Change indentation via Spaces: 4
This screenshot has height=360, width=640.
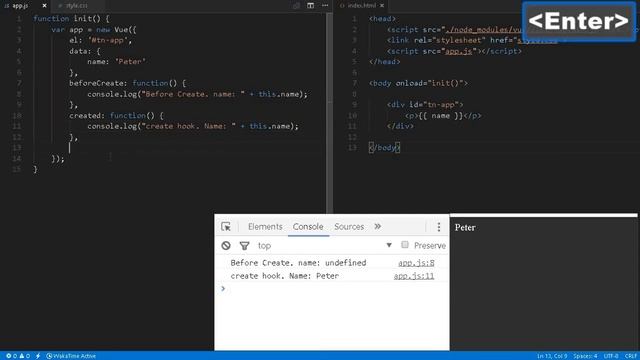click(585, 356)
